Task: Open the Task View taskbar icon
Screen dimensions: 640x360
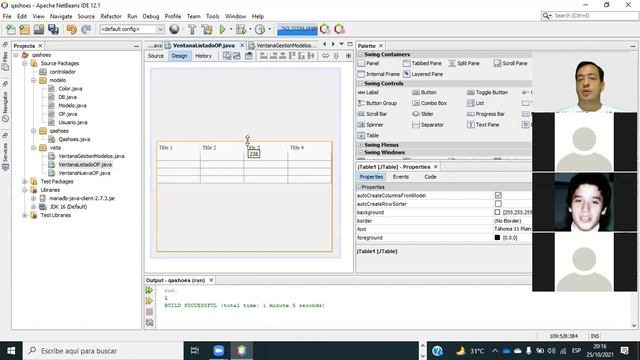Action: (195, 351)
